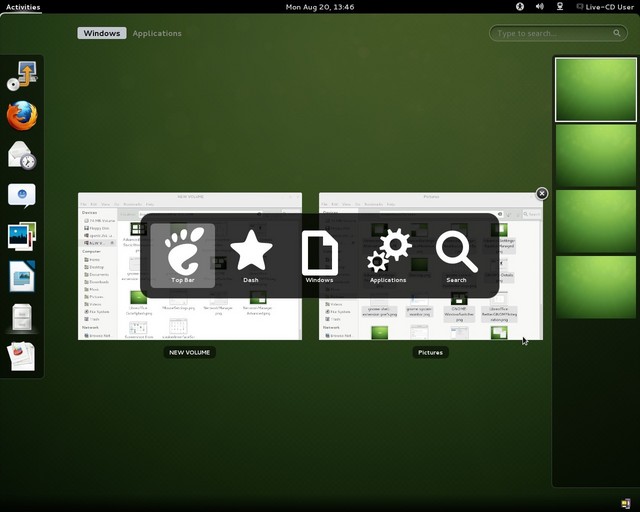
Task: Launch Shotwell photo manager from the dash
Action: coord(22,236)
